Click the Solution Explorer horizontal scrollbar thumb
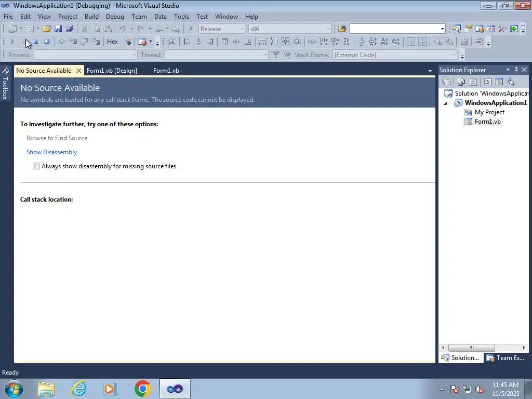This screenshot has height=399, width=532. tap(471, 348)
